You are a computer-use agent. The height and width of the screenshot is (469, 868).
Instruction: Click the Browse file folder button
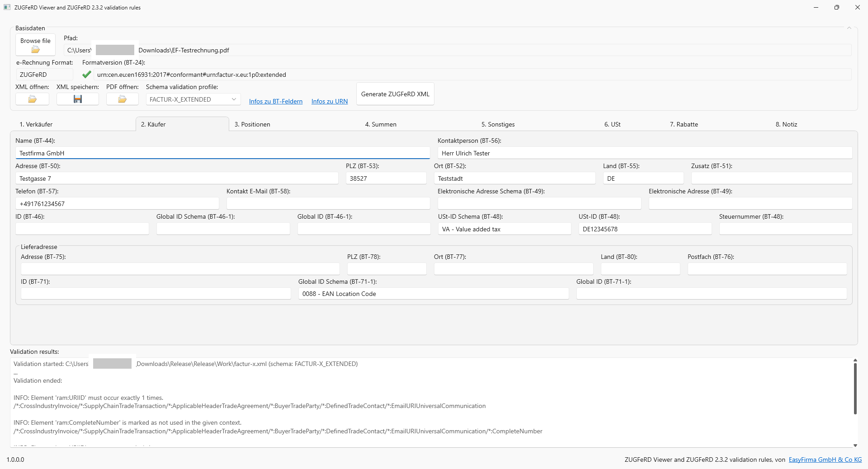tap(35, 45)
